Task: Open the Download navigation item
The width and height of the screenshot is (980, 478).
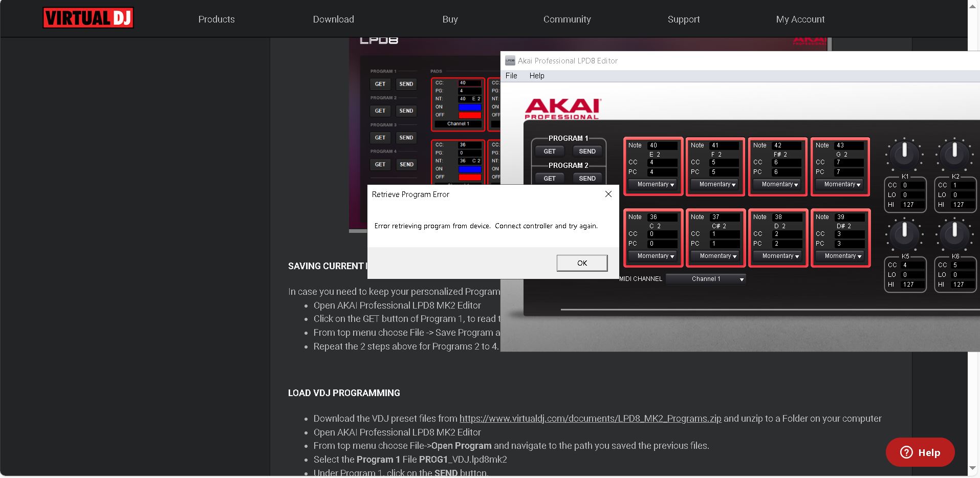Action: [x=334, y=19]
